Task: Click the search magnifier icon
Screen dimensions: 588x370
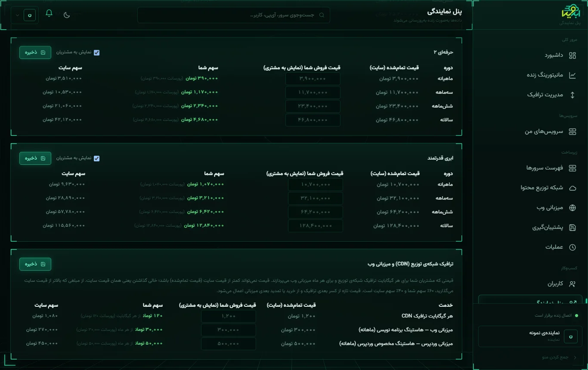Action: [322, 15]
